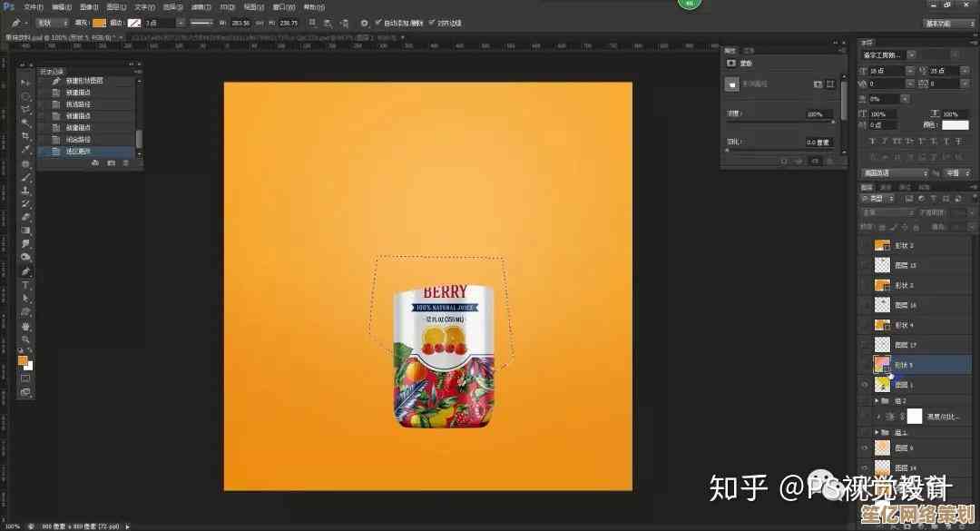The image size is (980, 531).
Task: Click the gear settings icon in options bar
Action: (365, 22)
